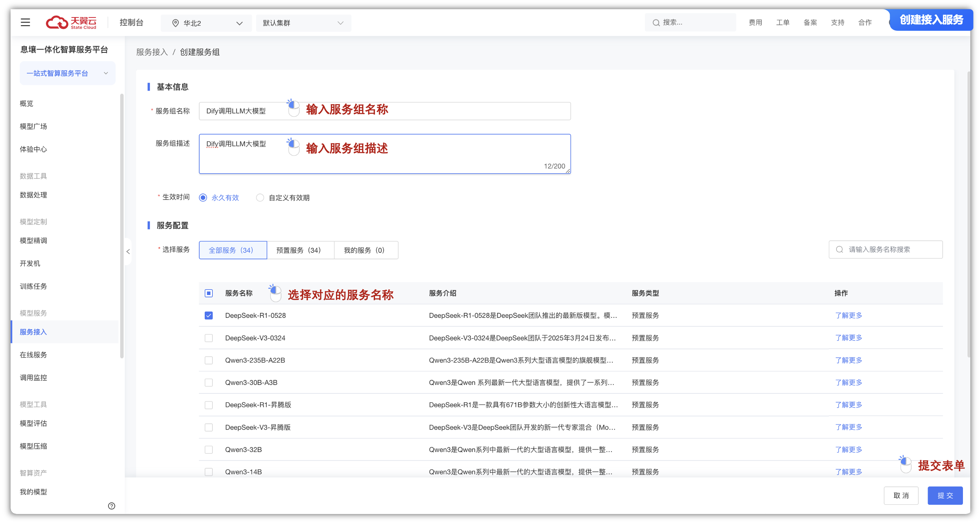Viewport: 980px width, 525px height.
Task: Check the DeepSeek-V3-昇腾版 checkbox
Action: (209, 427)
